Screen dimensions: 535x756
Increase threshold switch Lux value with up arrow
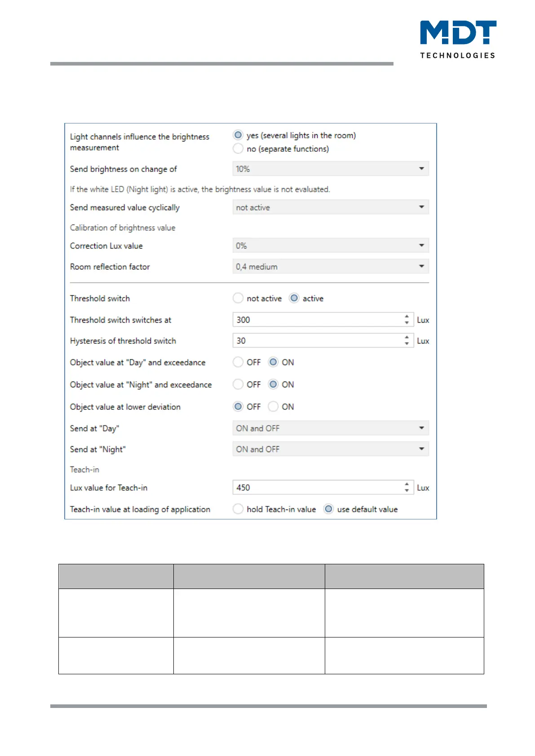(x=407, y=316)
